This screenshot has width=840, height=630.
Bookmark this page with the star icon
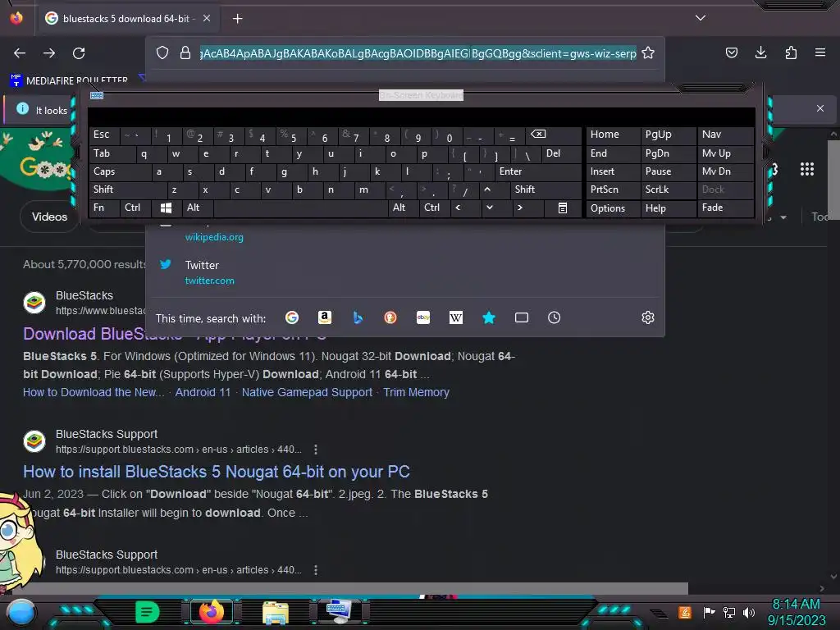pos(648,53)
